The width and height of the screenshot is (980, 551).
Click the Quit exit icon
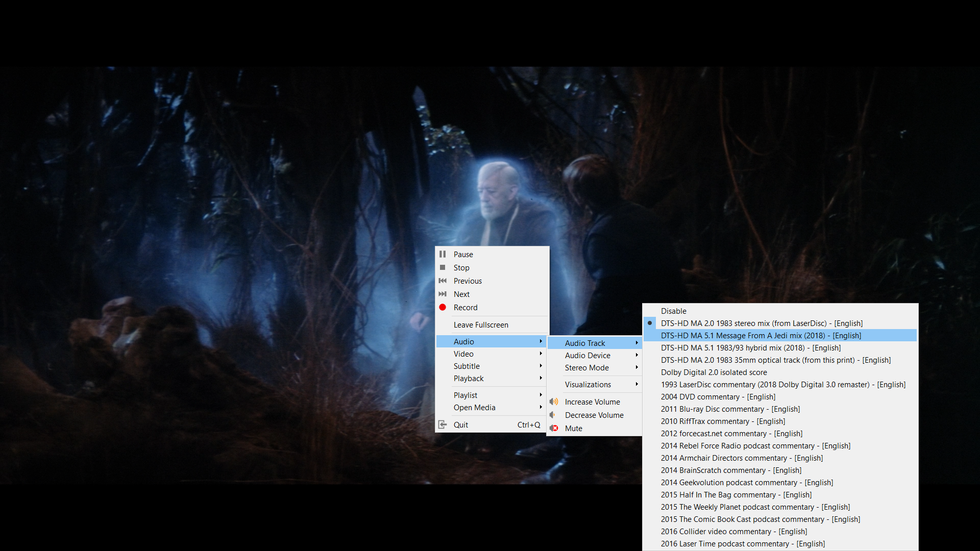(x=443, y=424)
